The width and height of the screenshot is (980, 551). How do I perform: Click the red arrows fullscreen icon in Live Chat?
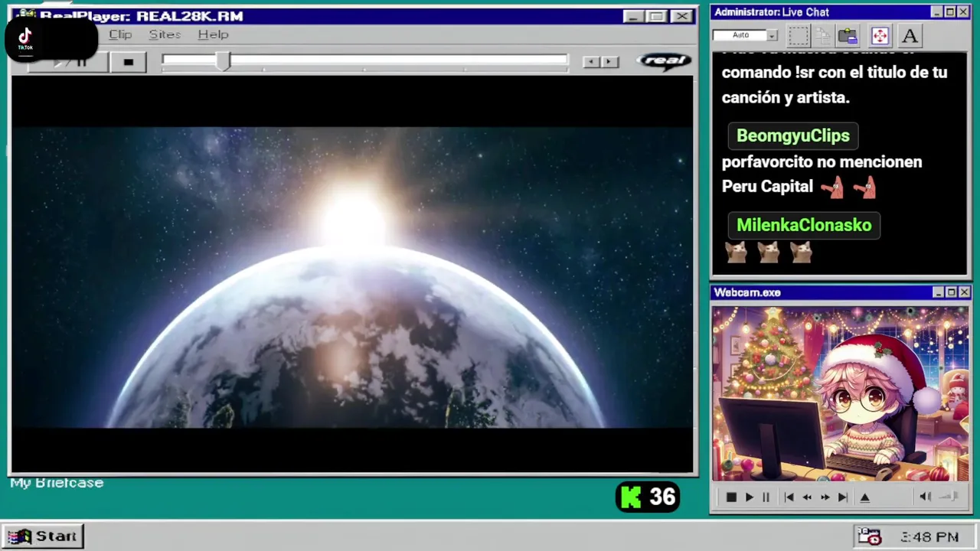880,35
